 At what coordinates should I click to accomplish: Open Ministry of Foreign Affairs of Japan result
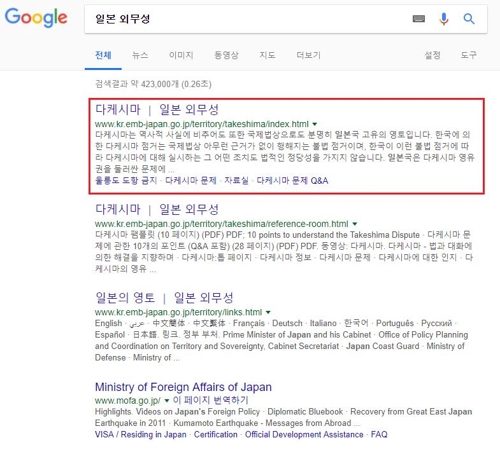(x=183, y=387)
